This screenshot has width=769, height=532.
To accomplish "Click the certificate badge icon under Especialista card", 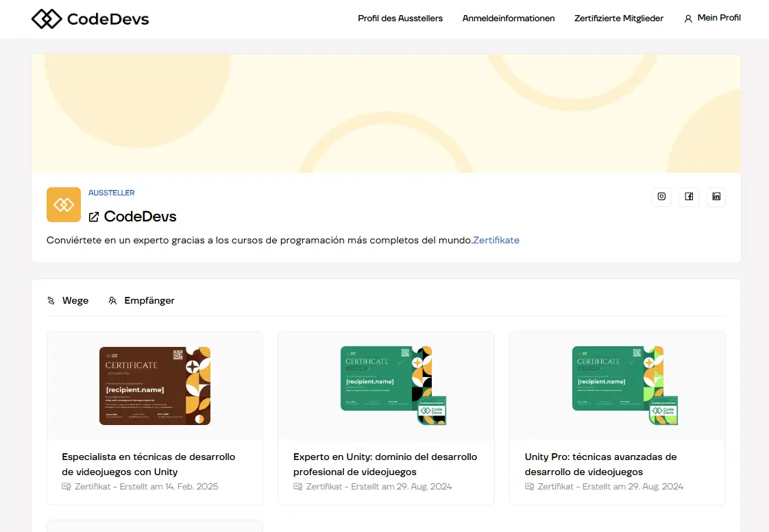I will pos(67,486).
